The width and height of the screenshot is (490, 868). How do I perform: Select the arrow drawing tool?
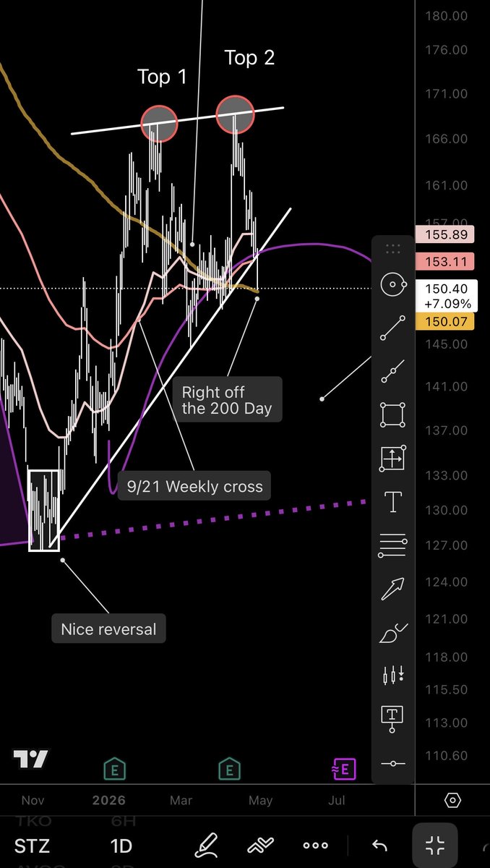[x=392, y=589]
